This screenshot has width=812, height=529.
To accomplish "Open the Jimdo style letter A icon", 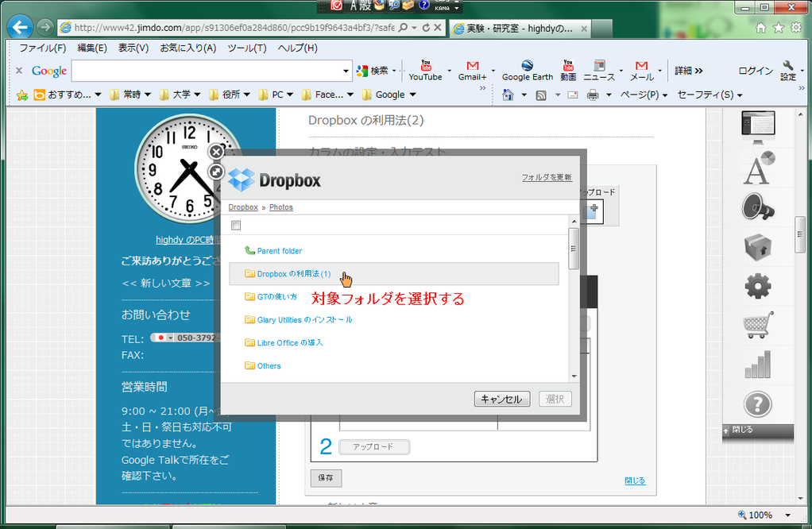I will tap(758, 168).
